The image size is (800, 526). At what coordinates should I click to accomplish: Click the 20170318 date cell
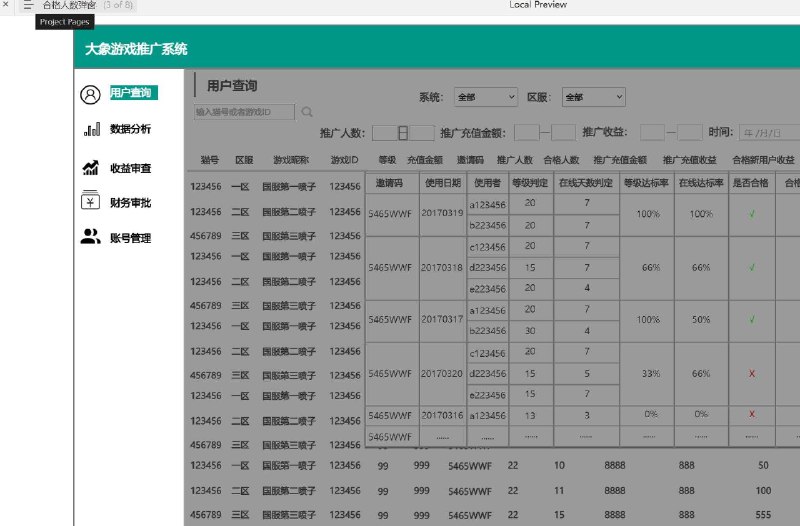[442, 267]
